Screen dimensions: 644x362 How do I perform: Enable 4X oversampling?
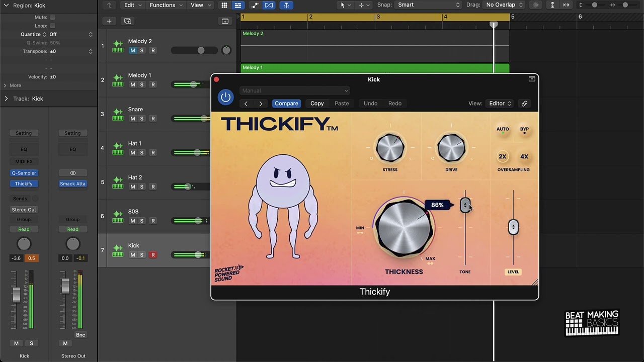pyautogui.click(x=524, y=157)
